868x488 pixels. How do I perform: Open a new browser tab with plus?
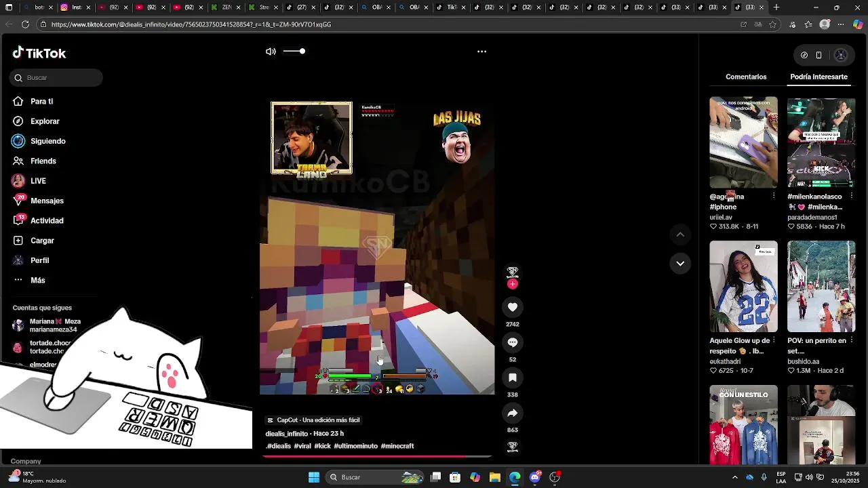coord(776,7)
